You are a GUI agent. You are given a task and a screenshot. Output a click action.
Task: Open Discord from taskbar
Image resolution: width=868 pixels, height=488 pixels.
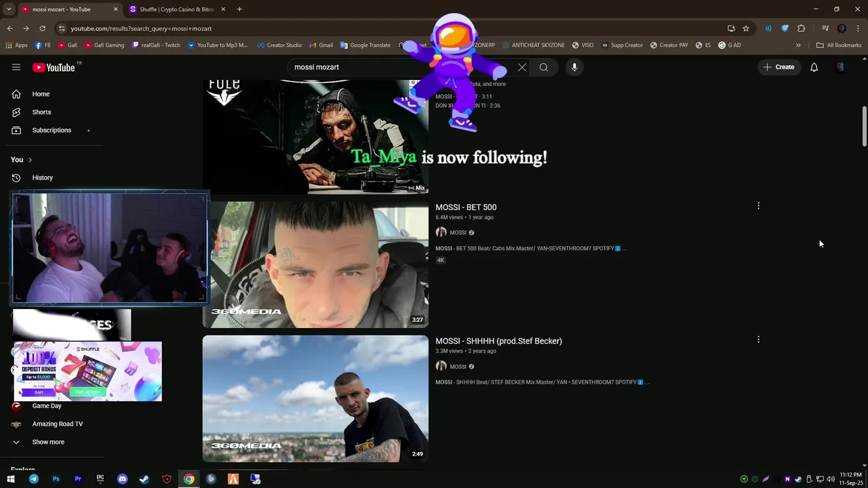click(x=122, y=479)
